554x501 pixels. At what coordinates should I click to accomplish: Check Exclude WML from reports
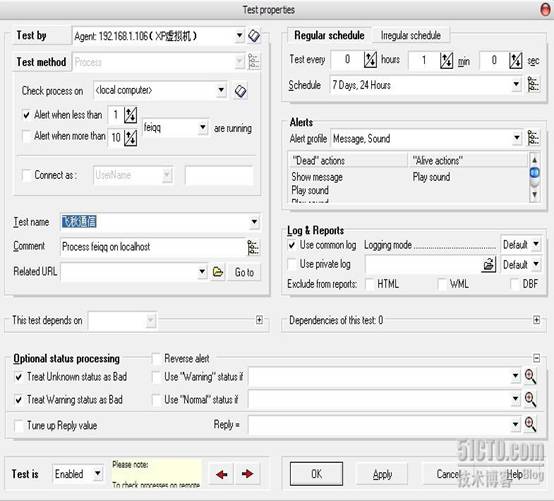click(x=442, y=284)
